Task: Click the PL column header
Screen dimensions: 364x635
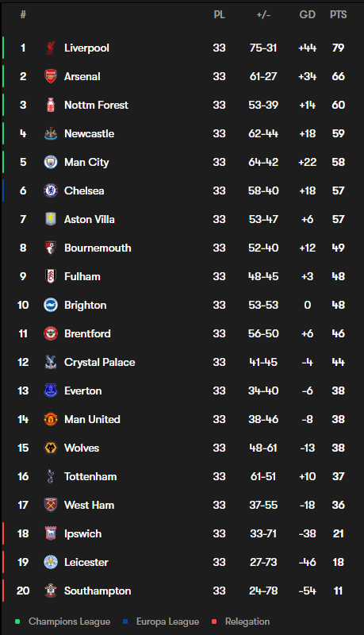Action: click(219, 14)
